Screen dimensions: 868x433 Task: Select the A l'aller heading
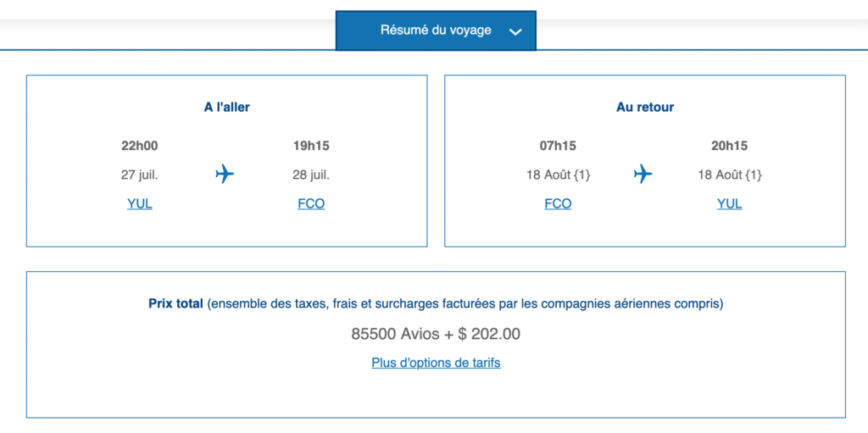tap(227, 108)
